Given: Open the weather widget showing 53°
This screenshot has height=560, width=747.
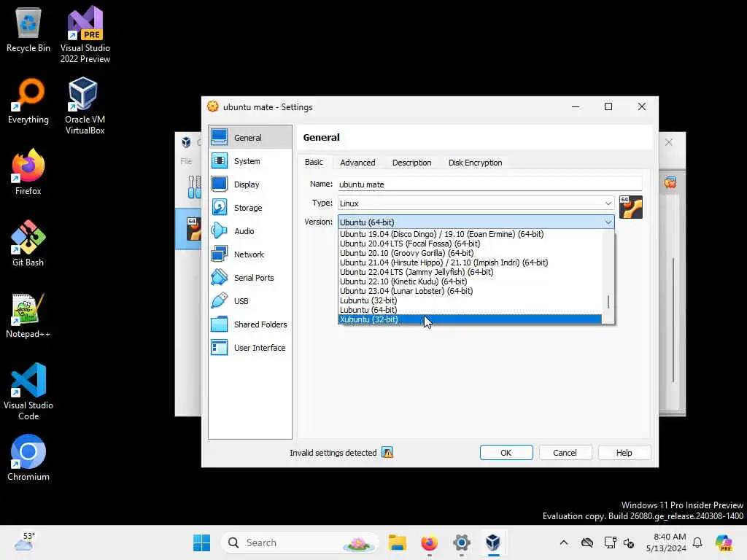Looking at the screenshot, I should tap(24, 542).
